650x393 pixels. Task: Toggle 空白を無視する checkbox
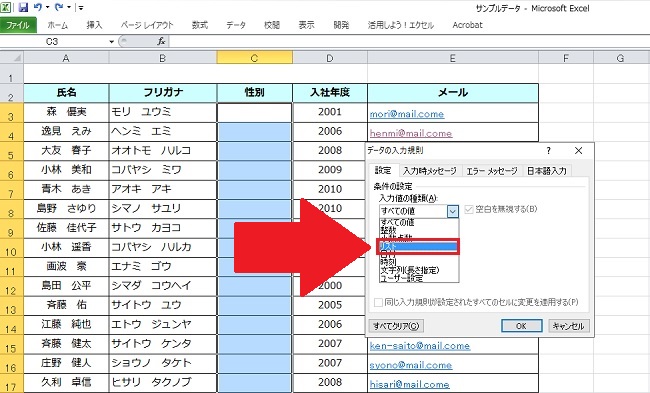tap(469, 209)
